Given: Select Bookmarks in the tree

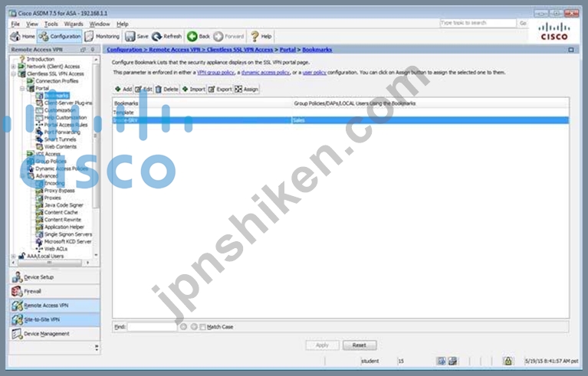Looking at the screenshot, I should click(x=56, y=96).
